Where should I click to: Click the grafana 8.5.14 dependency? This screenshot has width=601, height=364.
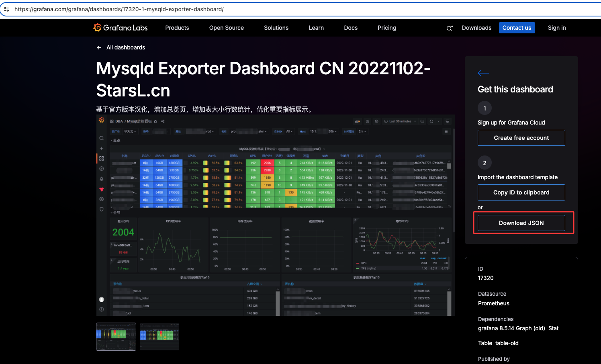[496, 328]
